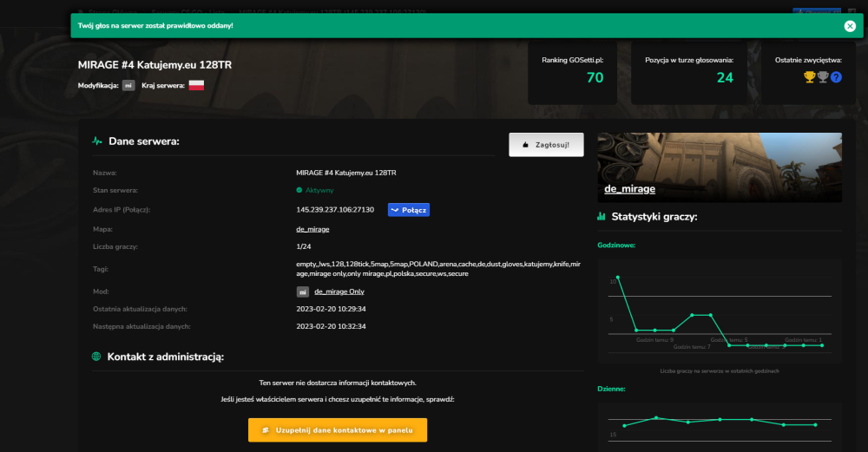This screenshot has height=452, width=868.
Task: Click the mi badge next to de_mirage Only
Action: tap(302, 292)
